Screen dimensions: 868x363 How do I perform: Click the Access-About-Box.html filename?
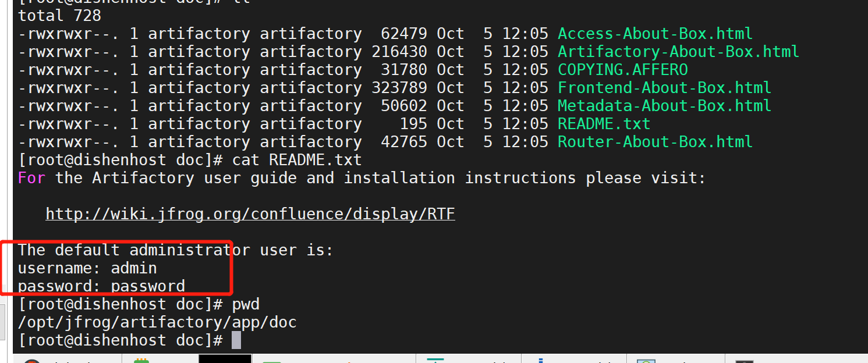coord(655,34)
